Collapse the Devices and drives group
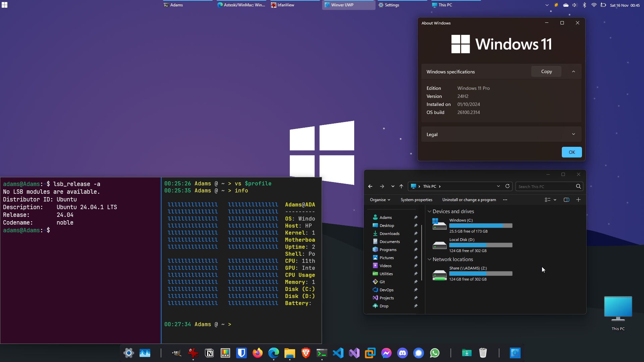 (x=430, y=212)
